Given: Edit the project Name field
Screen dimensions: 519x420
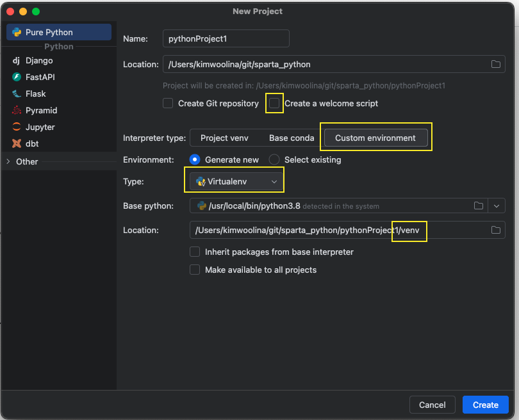Looking at the screenshot, I should click(226, 38).
